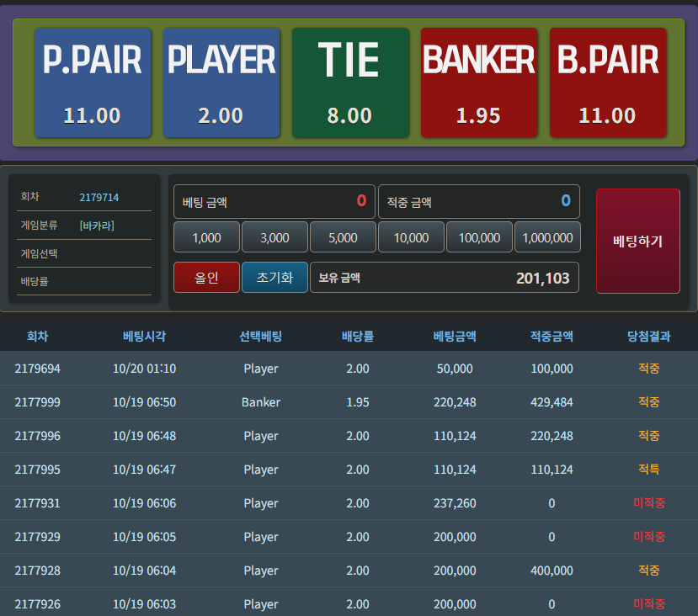
Task: Click round number 2177996 in the history
Action: click(x=37, y=436)
